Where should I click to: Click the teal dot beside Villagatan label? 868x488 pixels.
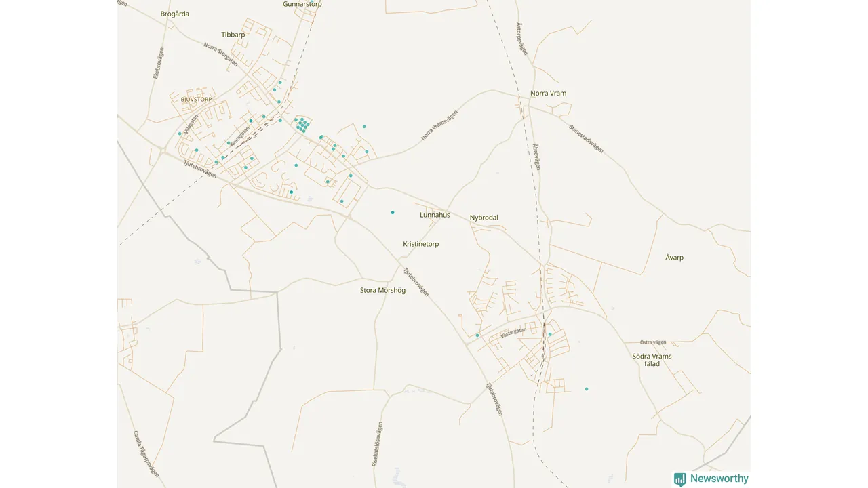(180, 134)
